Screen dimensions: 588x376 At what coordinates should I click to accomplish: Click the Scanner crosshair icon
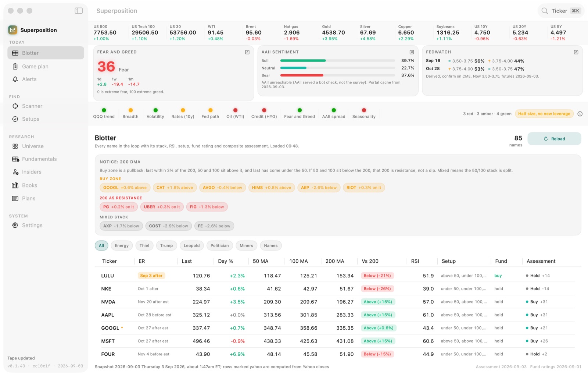click(15, 106)
